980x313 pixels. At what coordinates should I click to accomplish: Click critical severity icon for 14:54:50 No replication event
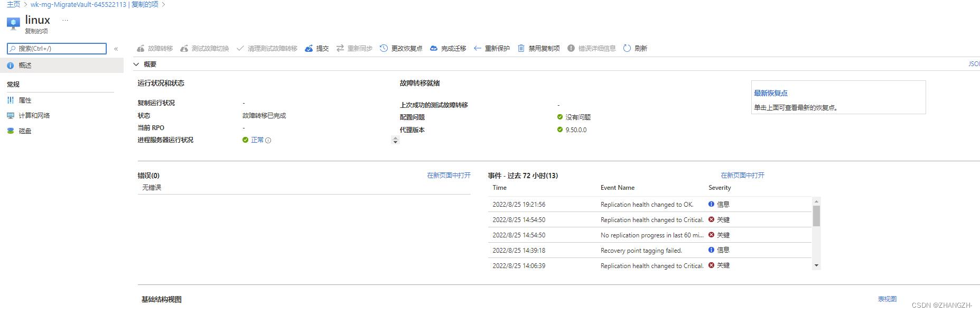pyautogui.click(x=711, y=235)
